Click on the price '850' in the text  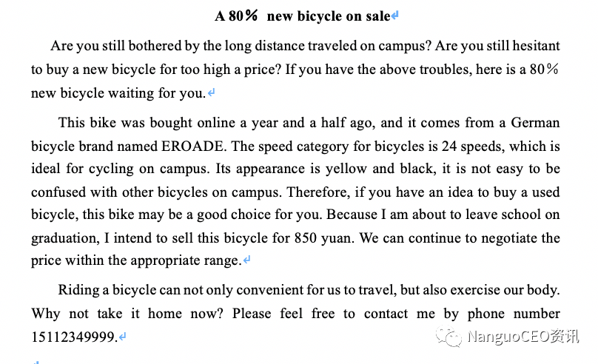point(306,238)
